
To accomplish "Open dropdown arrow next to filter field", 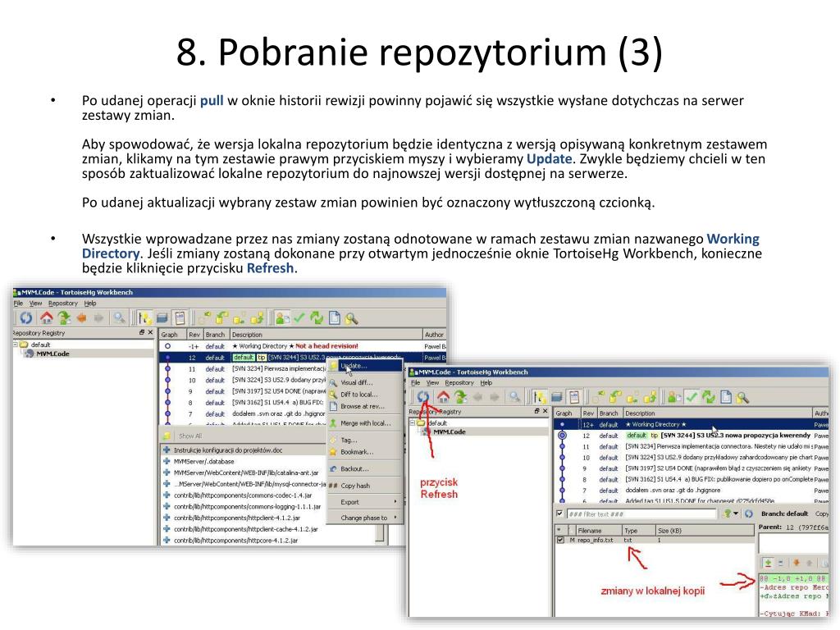I will [x=736, y=514].
